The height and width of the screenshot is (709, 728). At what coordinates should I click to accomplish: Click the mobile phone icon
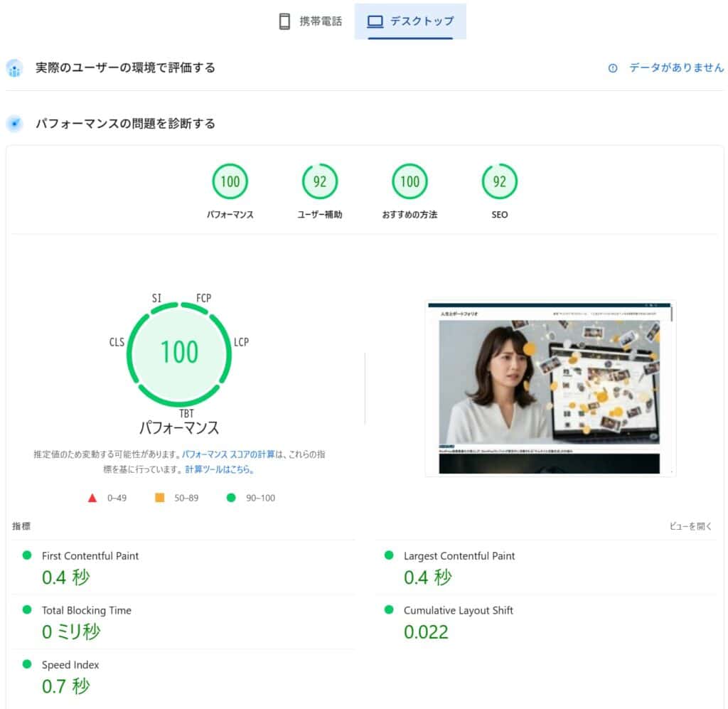point(284,21)
